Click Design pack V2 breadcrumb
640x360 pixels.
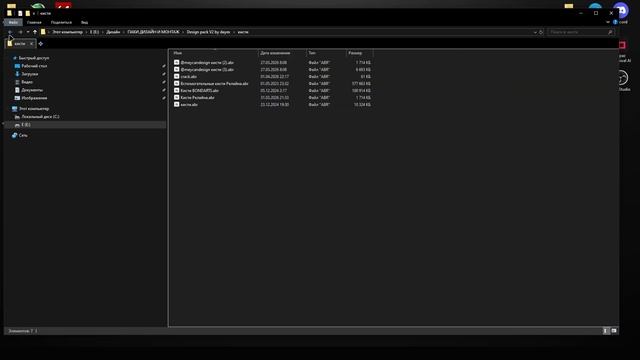tap(208, 32)
